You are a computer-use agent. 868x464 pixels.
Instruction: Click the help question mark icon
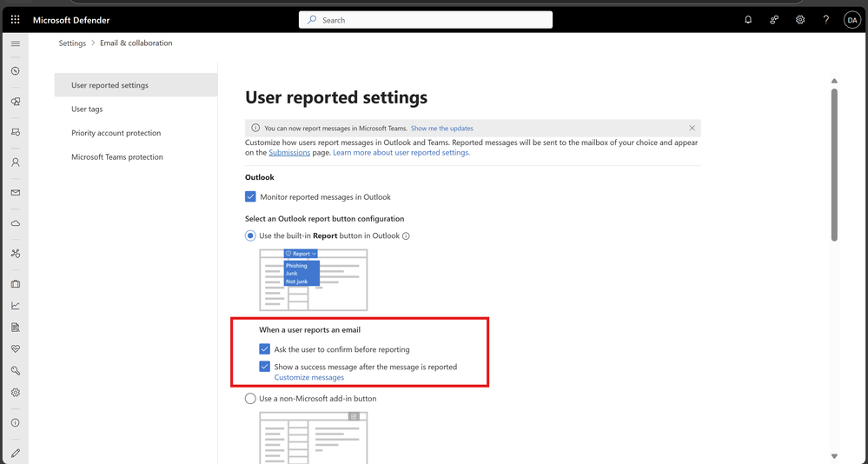826,20
